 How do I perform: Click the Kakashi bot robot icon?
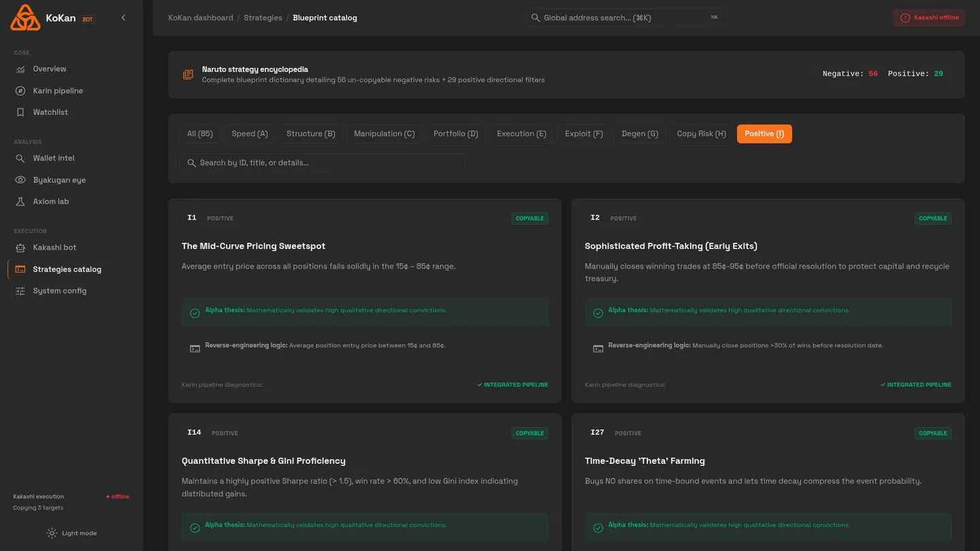pyautogui.click(x=20, y=248)
